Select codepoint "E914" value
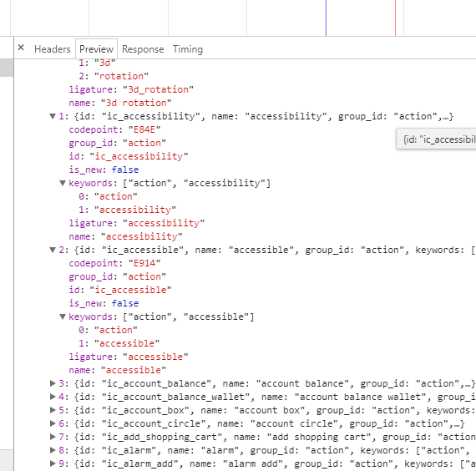The width and height of the screenshot is (476, 471). [144, 263]
